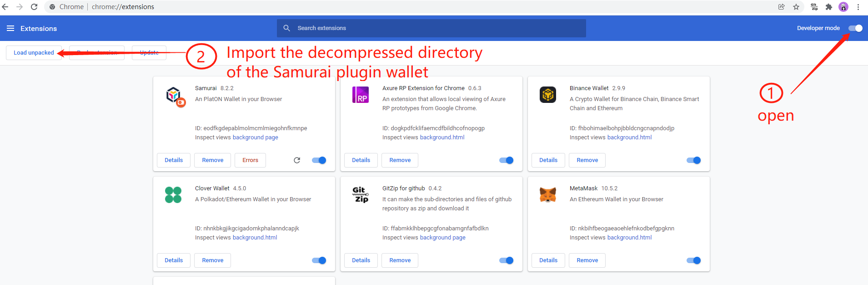Open Samurai background page link
Image resolution: width=868 pixels, height=285 pixels.
tap(255, 137)
